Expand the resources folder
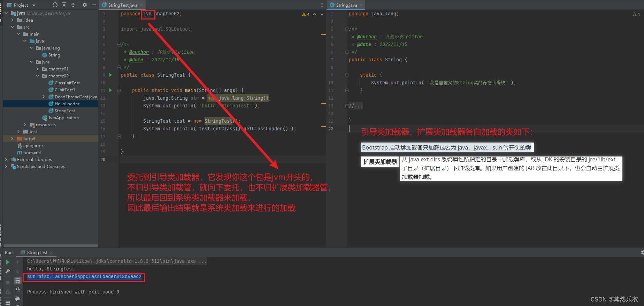The width and height of the screenshot is (644, 306). point(25,125)
